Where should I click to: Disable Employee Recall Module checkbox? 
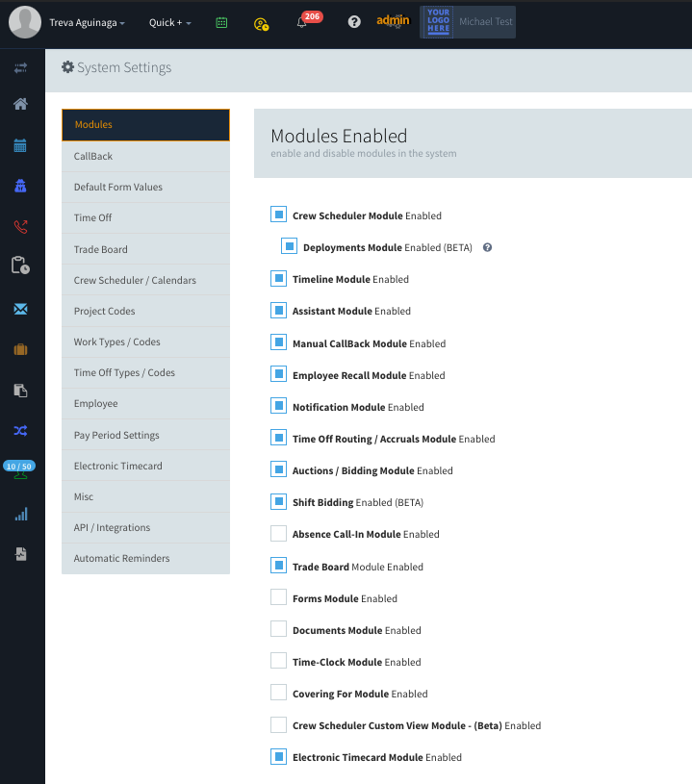point(279,374)
